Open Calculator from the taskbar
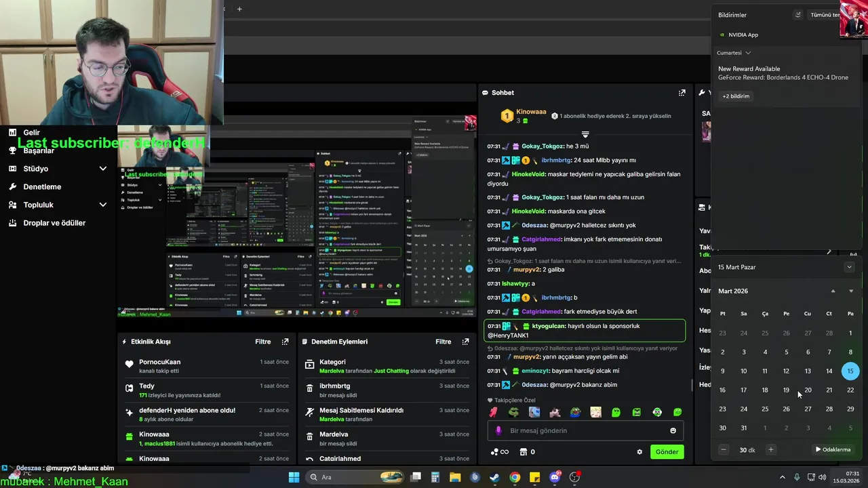This screenshot has height=488, width=868. pyautogui.click(x=435, y=477)
